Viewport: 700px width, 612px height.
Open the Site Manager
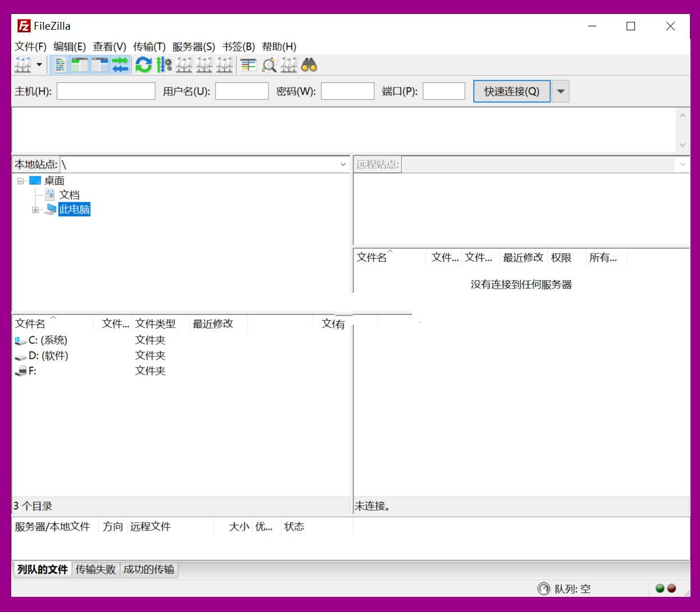pyautogui.click(x=22, y=65)
